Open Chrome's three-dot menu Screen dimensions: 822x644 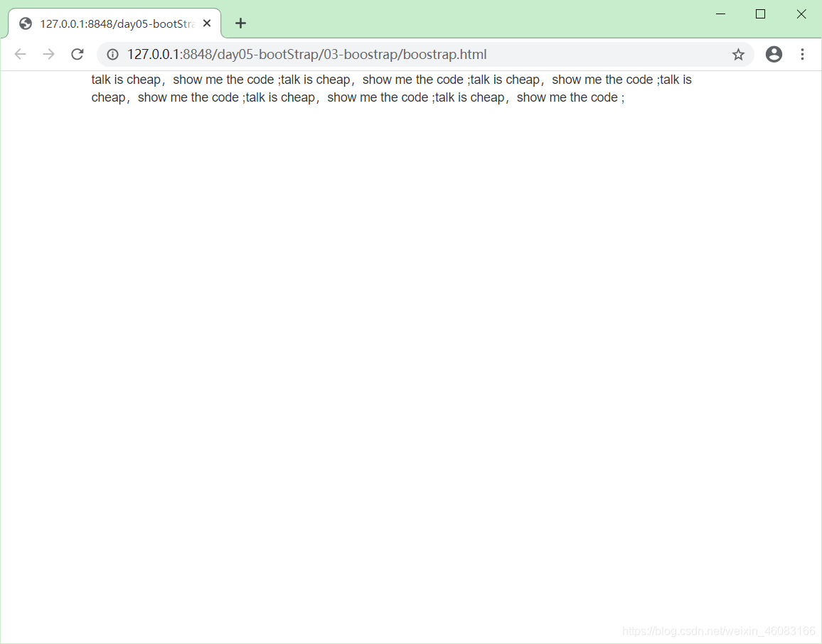(x=802, y=55)
